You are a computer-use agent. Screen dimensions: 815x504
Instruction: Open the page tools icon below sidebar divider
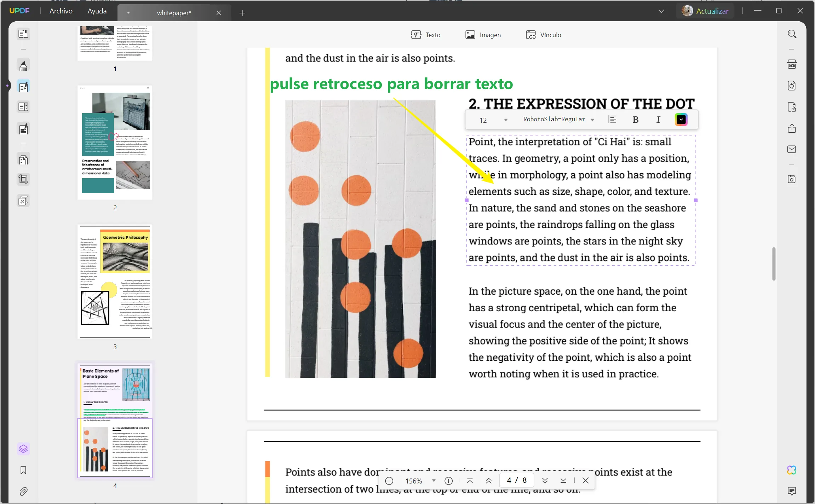pos(23,160)
